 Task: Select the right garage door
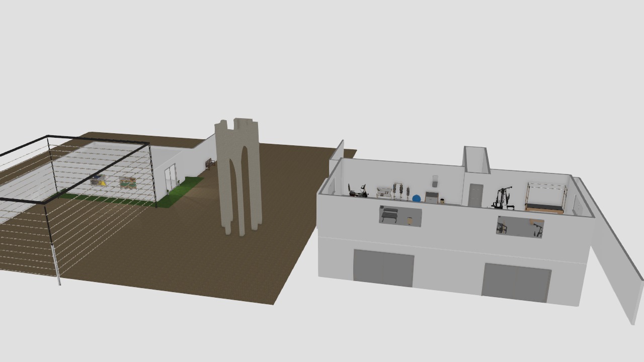click(516, 283)
